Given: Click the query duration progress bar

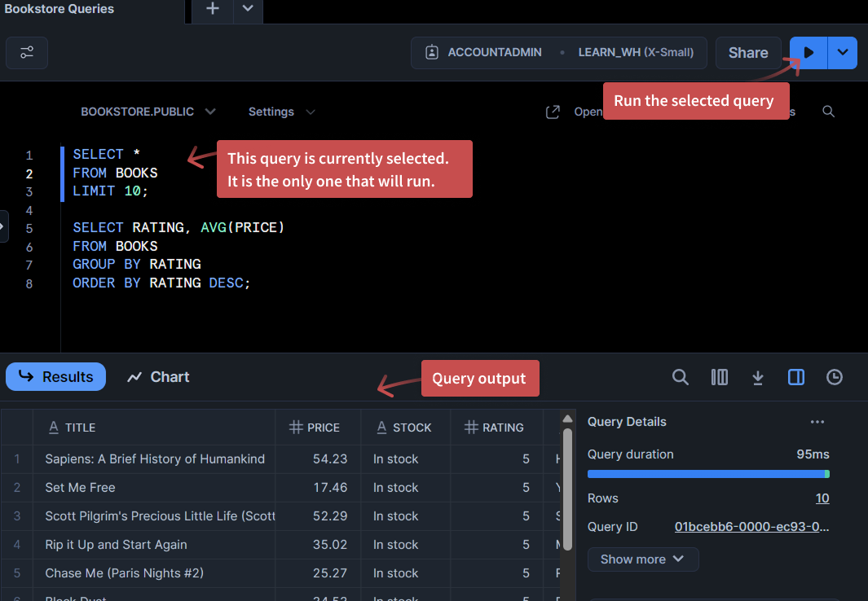Looking at the screenshot, I should [708, 474].
